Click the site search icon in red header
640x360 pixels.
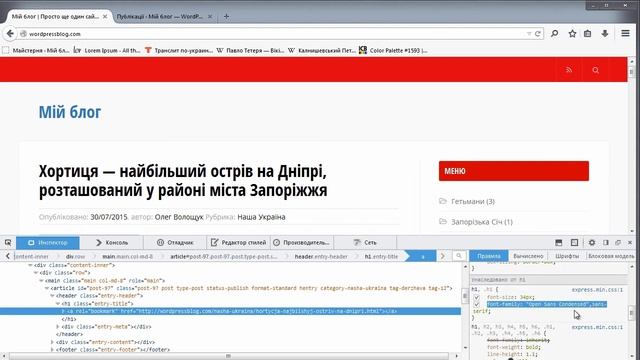pyautogui.click(x=596, y=70)
